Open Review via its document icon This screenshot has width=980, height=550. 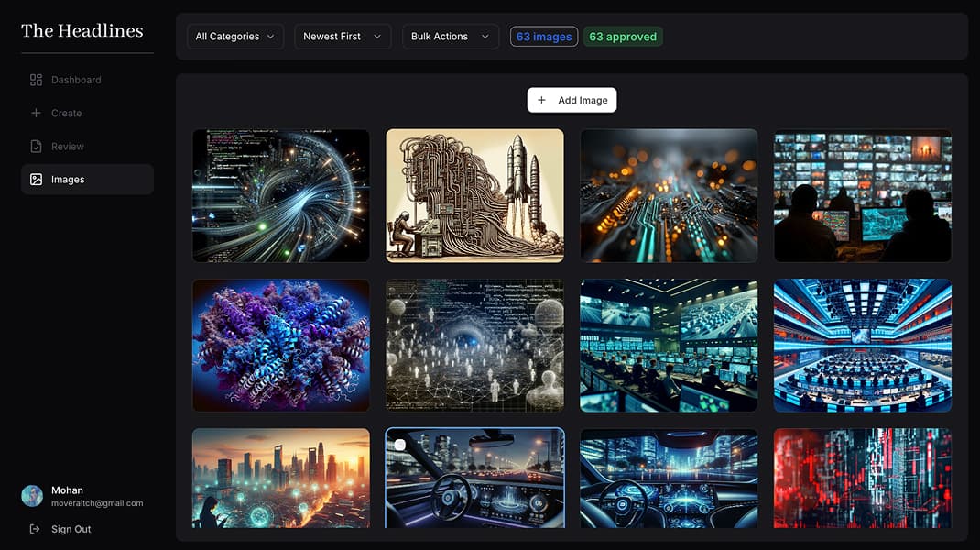[x=37, y=146]
